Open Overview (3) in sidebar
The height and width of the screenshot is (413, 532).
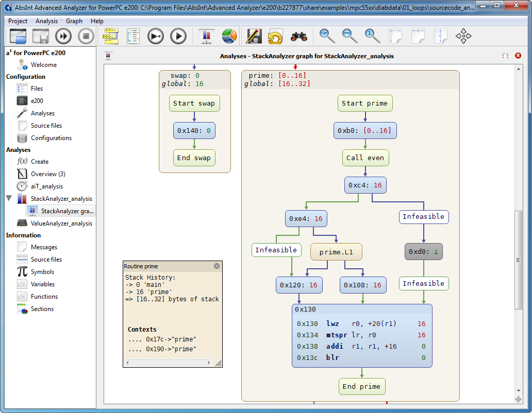coord(48,174)
